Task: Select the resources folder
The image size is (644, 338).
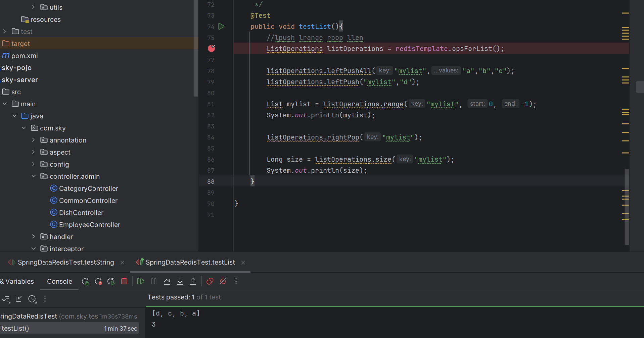Action: [x=46, y=19]
